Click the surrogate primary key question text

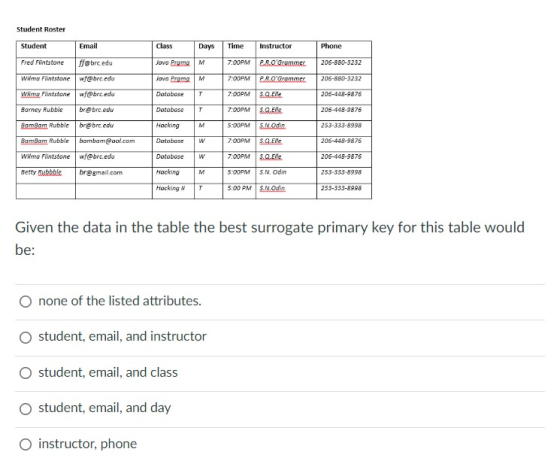coord(270,238)
